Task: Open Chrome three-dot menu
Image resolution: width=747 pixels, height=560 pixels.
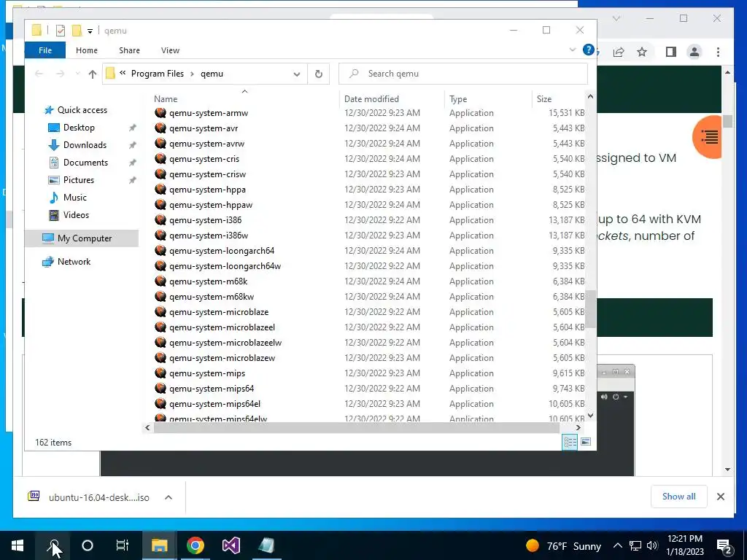Action: (718, 52)
